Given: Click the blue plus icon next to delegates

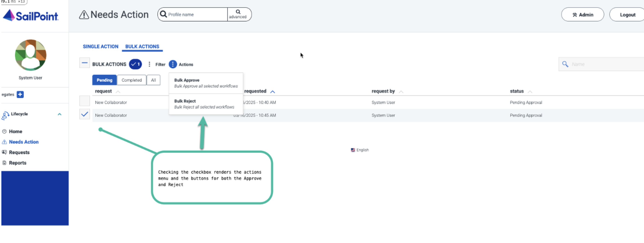Looking at the screenshot, I should point(20,94).
